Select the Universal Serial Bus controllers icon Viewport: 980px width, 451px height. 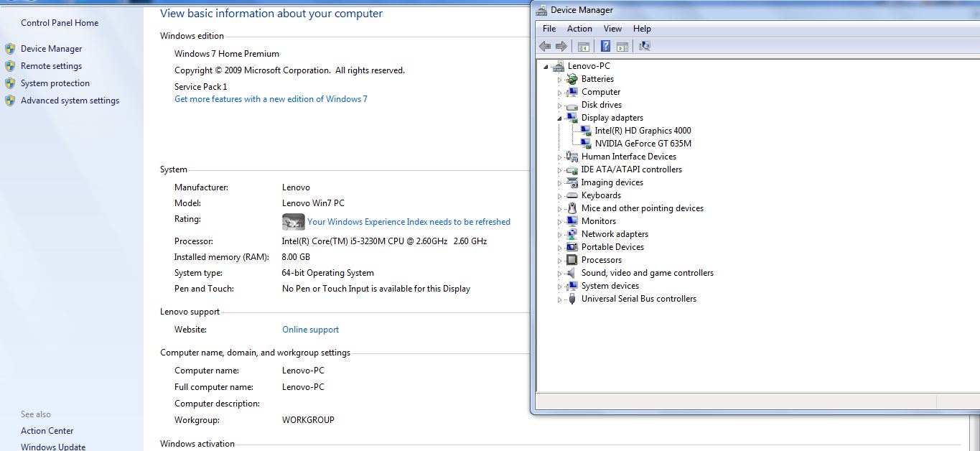coord(572,299)
